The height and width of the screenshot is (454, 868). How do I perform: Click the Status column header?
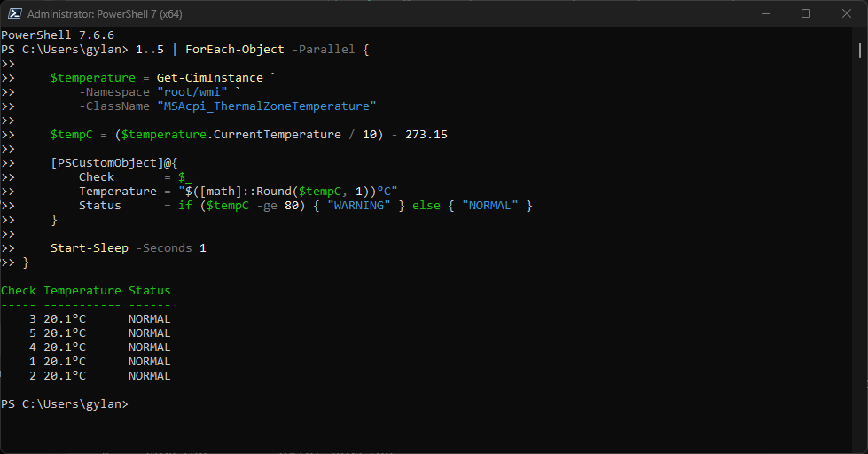(x=150, y=291)
